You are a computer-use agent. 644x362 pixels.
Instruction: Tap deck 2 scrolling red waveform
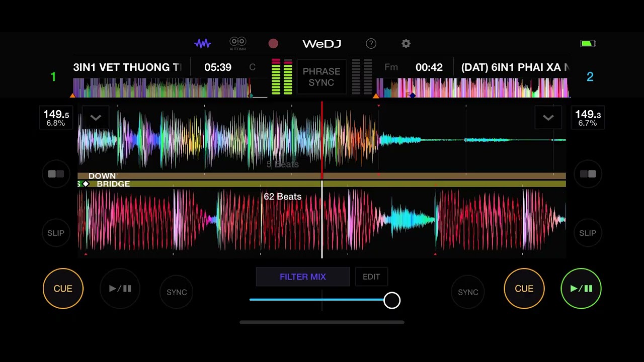coord(322,220)
